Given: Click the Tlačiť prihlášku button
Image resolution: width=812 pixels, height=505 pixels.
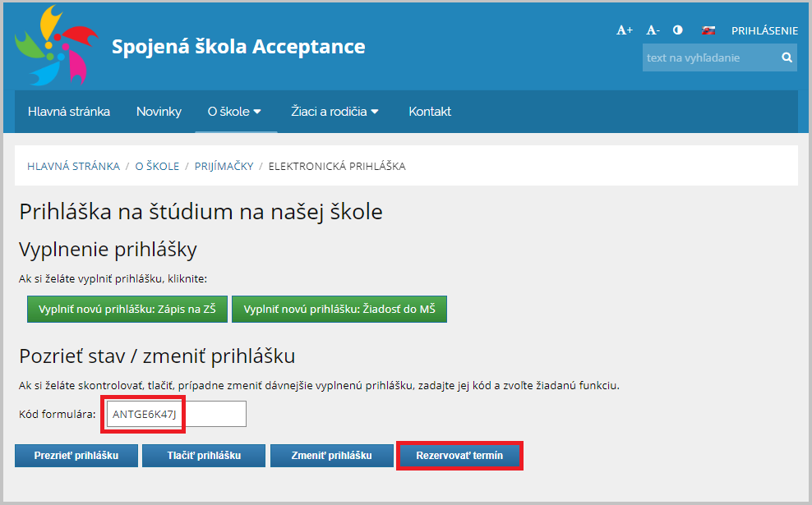Looking at the screenshot, I should click(x=204, y=456).
